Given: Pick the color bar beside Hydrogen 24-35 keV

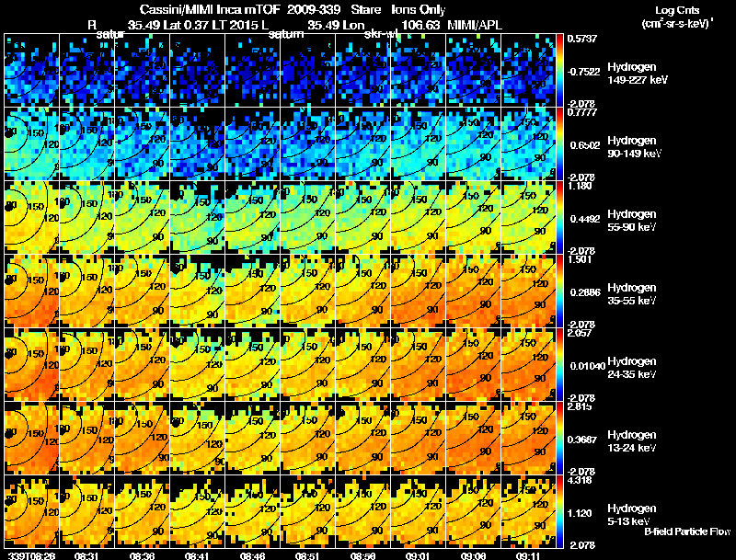Looking at the screenshot, I should [559, 364].
